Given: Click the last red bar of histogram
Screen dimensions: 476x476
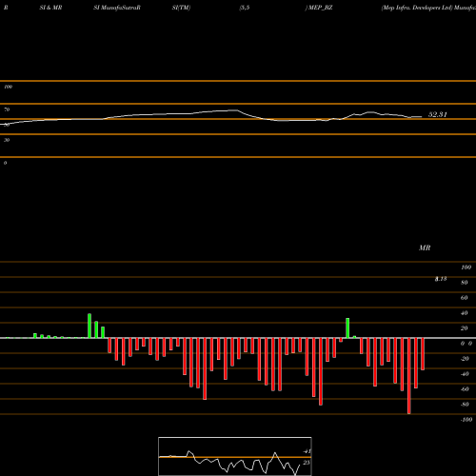Looking at the screenshot, I should coord(423,354).
